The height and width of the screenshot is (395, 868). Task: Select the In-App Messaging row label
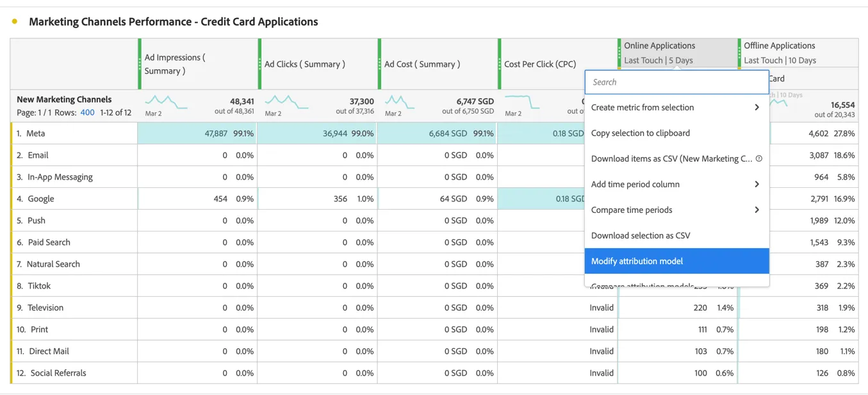coord(60,177)
